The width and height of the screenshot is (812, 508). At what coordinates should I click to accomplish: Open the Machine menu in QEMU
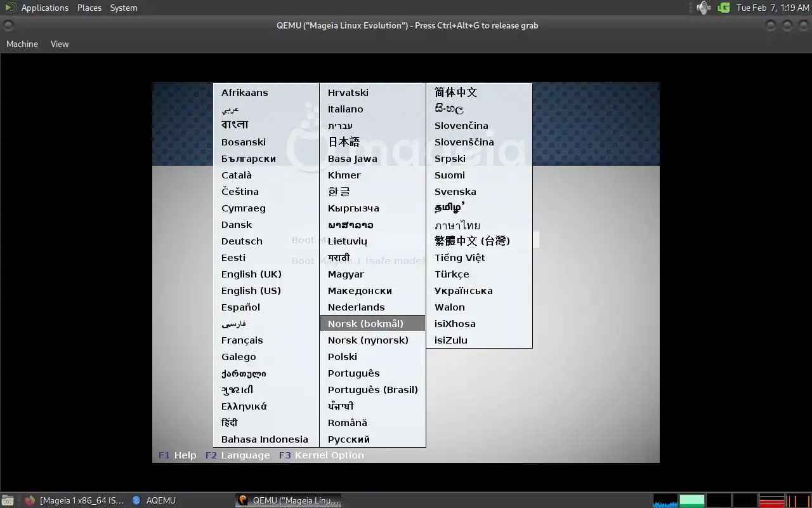coord(22,44)
